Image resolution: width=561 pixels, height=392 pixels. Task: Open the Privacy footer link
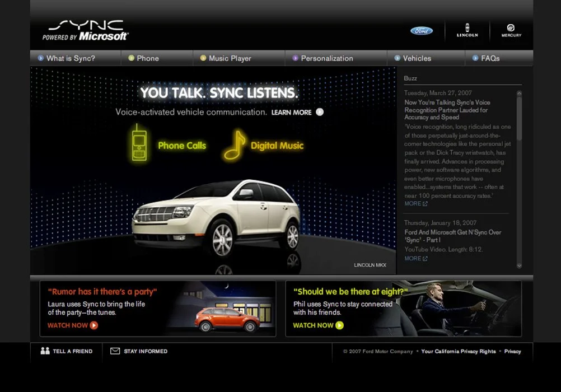(x=513, y=352)
